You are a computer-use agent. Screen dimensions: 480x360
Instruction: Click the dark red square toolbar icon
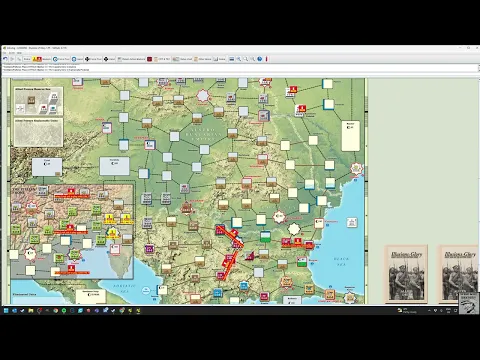150,59
